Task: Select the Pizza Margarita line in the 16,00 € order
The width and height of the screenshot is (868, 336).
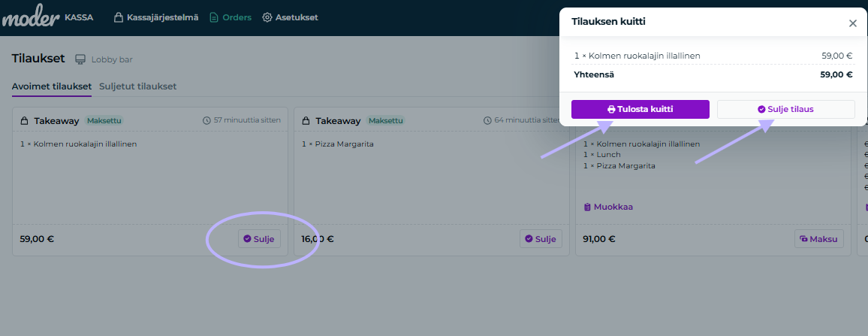Action: click(338, 144)
